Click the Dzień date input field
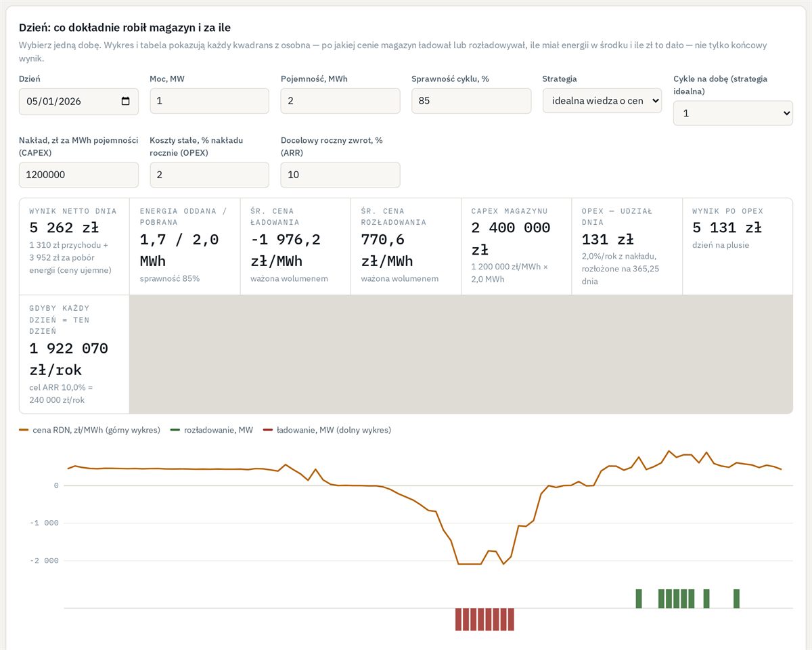The height and width of the screenshot is (650, 812). click(x=78, y=102)
